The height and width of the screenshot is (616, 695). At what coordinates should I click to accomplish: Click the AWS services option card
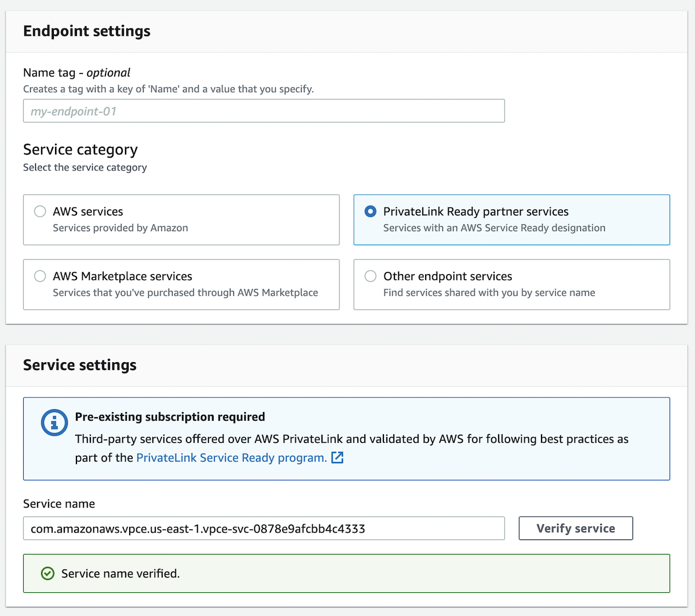pyautogui.click(x=181, y=220)
